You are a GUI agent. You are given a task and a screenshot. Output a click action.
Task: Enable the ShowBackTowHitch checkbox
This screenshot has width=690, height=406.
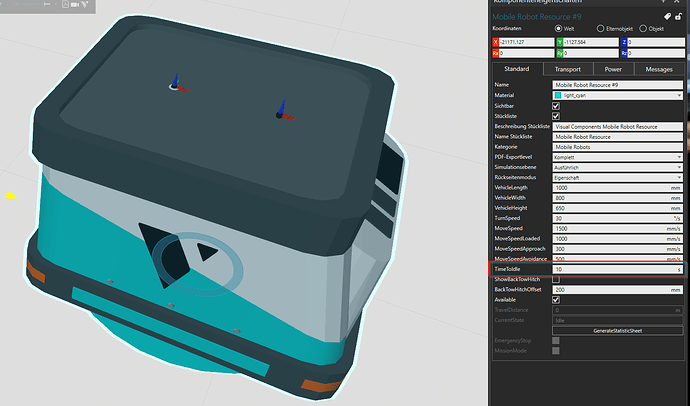coord(555,279)
